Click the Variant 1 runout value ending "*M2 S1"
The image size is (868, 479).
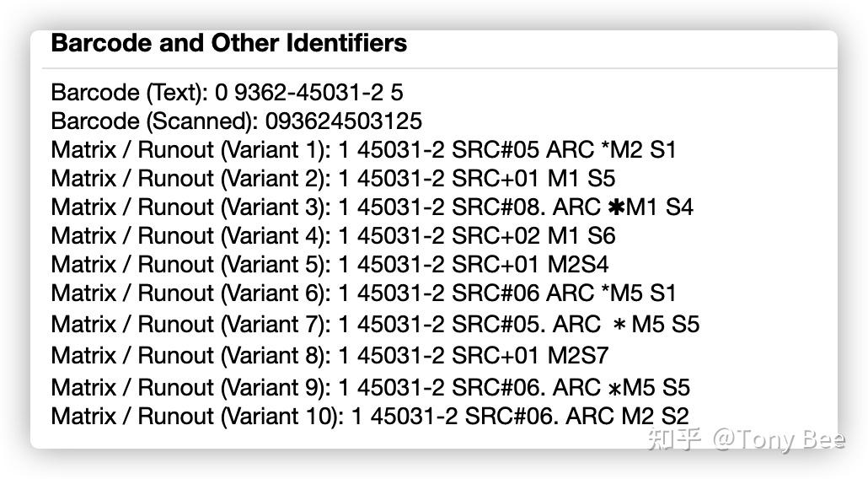click(507, 149)
